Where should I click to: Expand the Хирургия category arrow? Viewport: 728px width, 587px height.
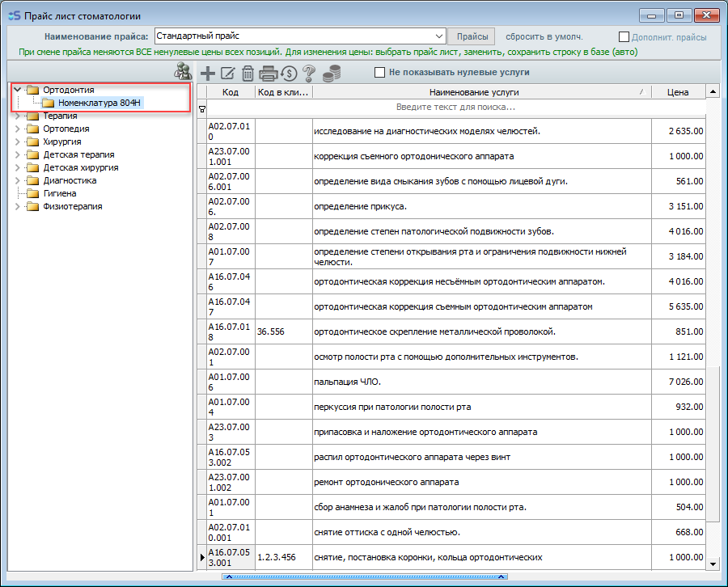(18, 141)
